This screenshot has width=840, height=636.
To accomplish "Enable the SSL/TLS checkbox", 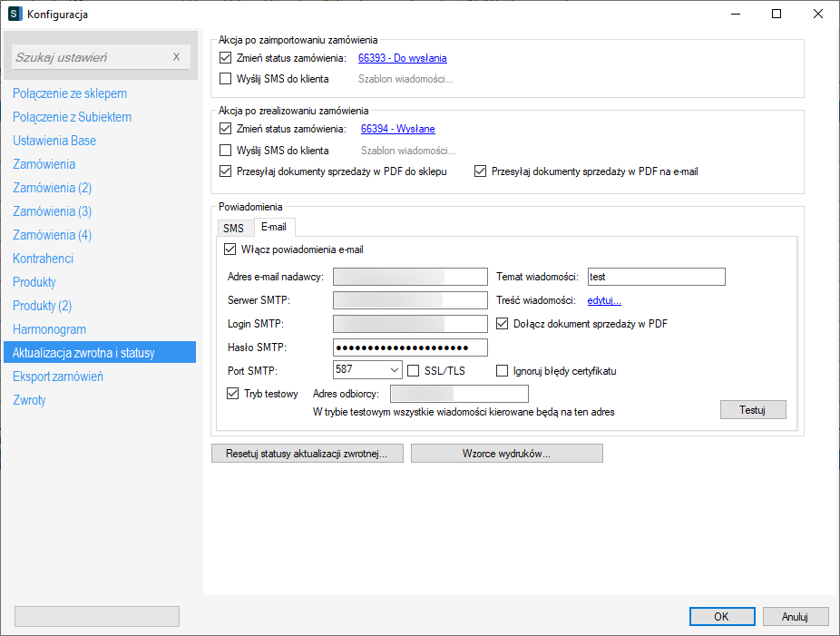I will click(415, 370).
